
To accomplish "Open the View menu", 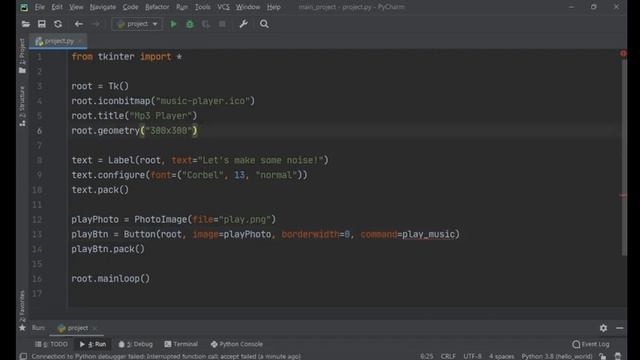I will pos(76,7).
